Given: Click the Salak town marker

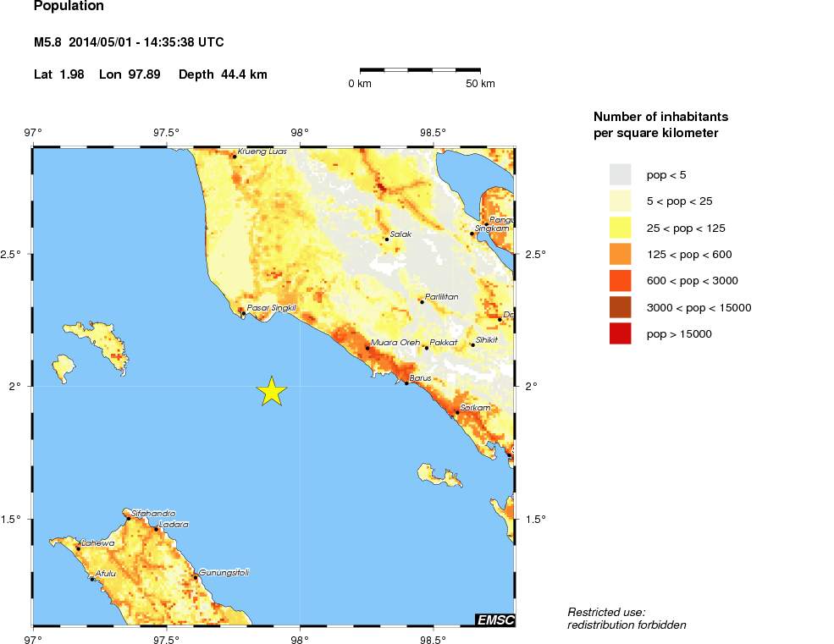Looking at the screenshot, I should (x=387, y=239).
